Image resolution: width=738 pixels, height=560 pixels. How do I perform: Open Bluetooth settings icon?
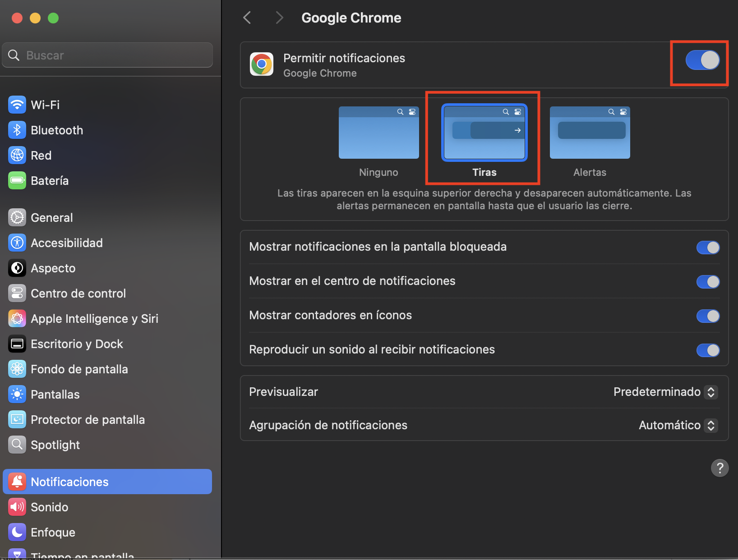coord(17,130)
